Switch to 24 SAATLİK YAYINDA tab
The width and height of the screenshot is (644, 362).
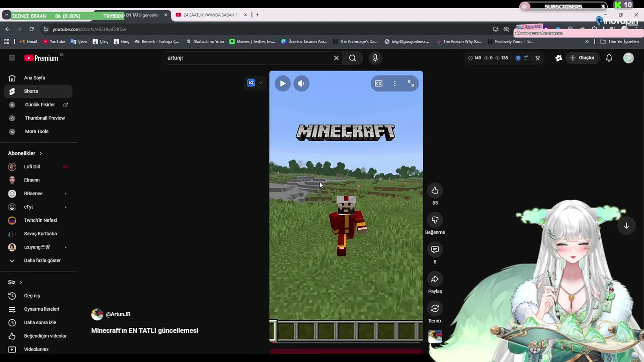click(210, 15)
